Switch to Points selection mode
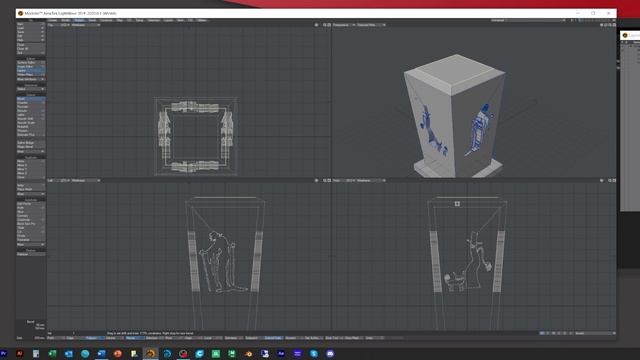 tap(55, 338)
